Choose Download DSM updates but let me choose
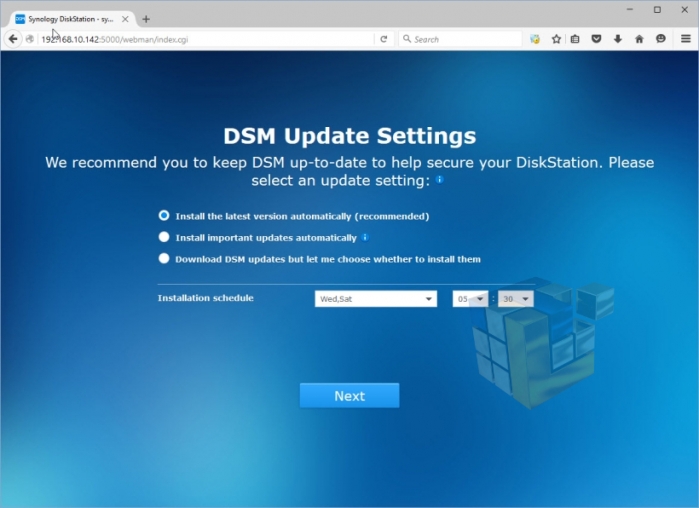 [x=164, y=259]
